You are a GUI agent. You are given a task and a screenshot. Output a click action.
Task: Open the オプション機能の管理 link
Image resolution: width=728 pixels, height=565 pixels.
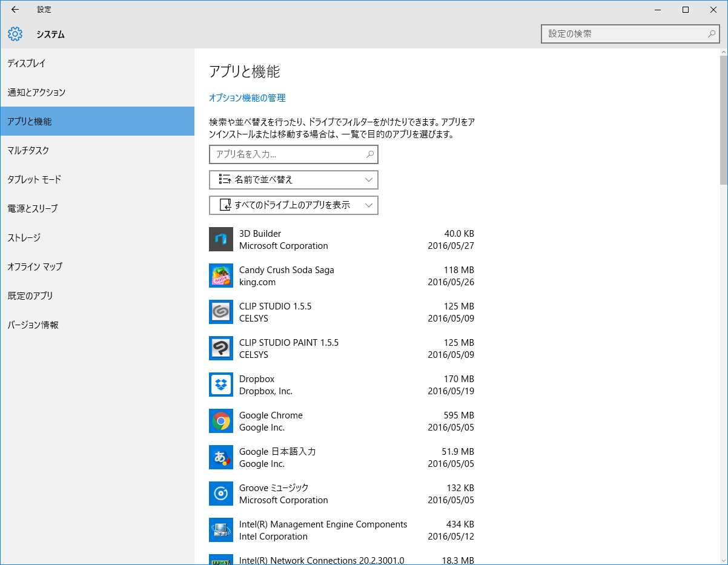[x=247, y=98]
